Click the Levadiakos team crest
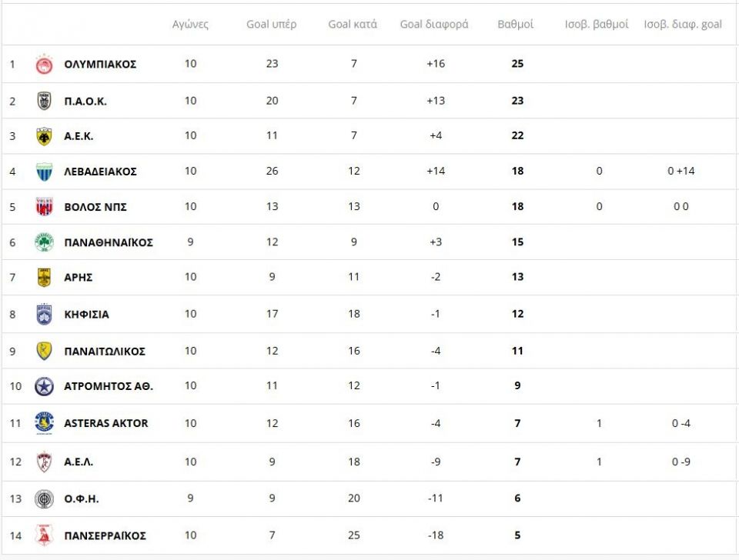The image size is (739, 560). pos(45,172)
